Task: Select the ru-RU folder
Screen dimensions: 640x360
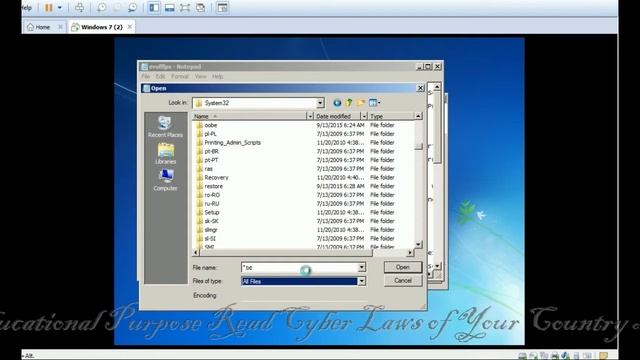Action: (212, 204)
